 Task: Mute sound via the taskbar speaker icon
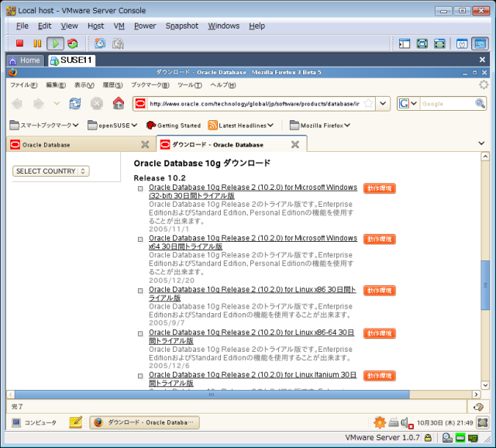point(406,422)
